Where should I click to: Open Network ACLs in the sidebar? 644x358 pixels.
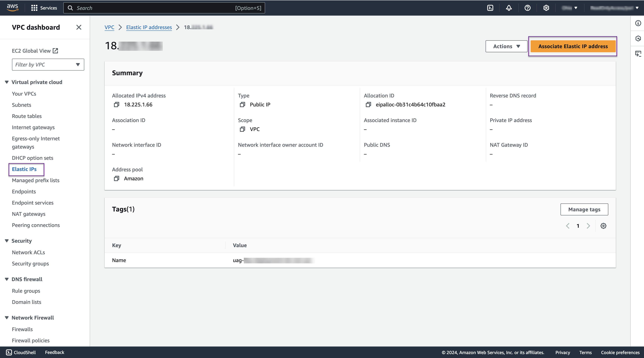point(29,252)
